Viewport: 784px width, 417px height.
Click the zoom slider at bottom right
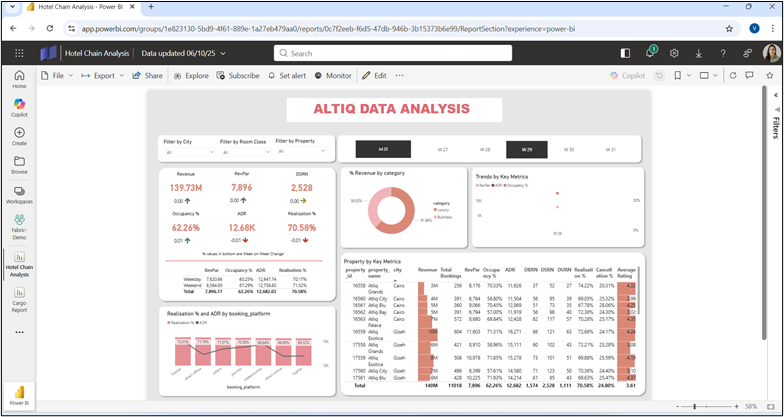(x=710, y=406)
